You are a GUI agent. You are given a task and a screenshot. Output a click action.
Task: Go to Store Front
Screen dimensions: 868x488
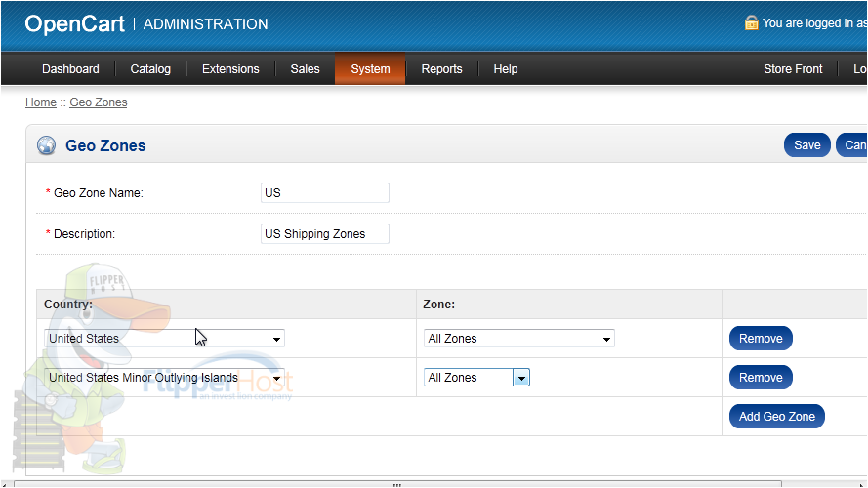[793, 69]
